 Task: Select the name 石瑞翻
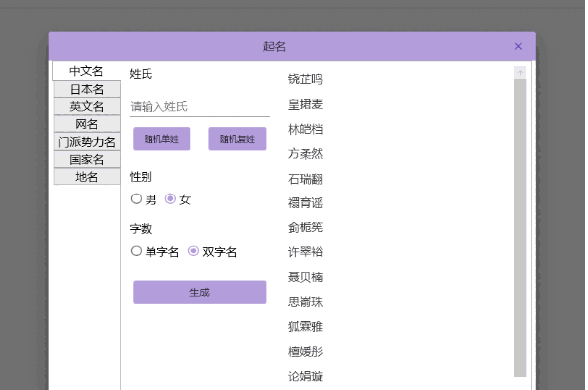point(305,179)
